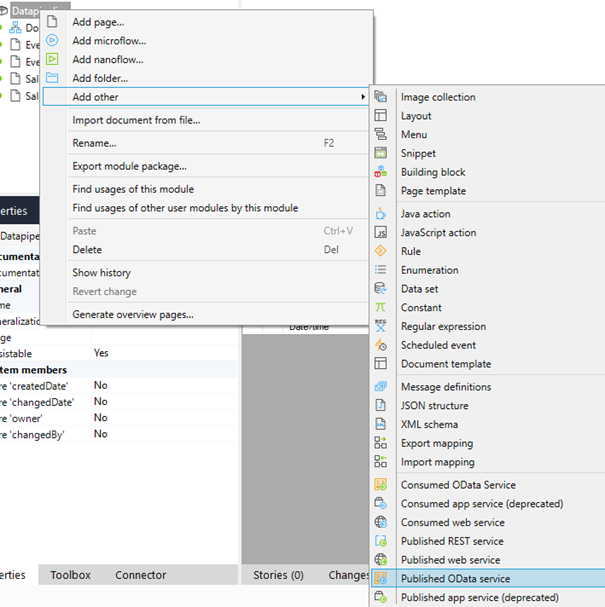Click the Message definitions icon
The width and height of the screenshot is (605, 607).
pyautogui.click(x=380, y=386)
